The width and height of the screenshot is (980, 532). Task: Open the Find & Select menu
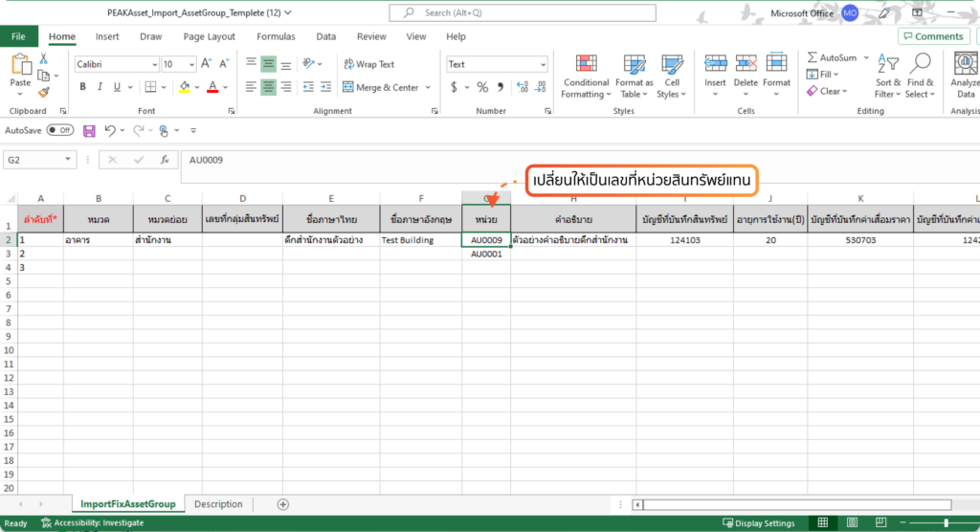pyautogui.click(x=920, y=77)
